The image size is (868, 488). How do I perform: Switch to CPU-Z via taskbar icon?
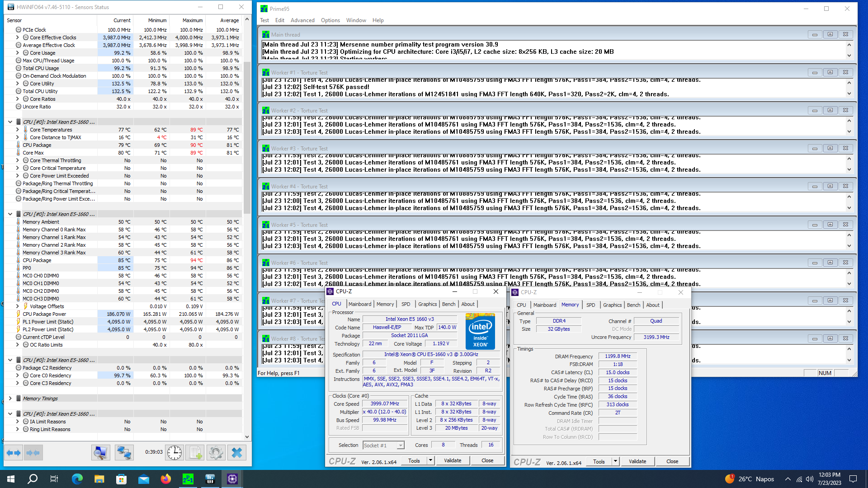(232, 479)
